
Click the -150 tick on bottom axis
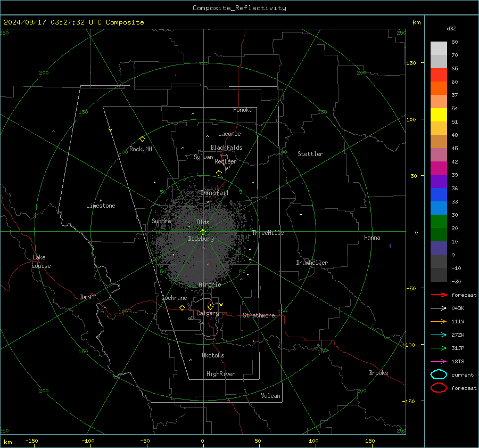click(31, 441)
